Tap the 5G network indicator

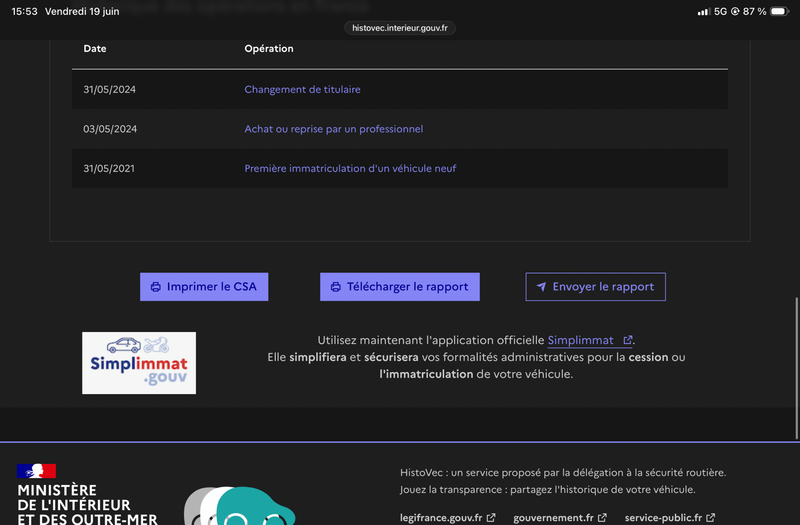point(720,11)
